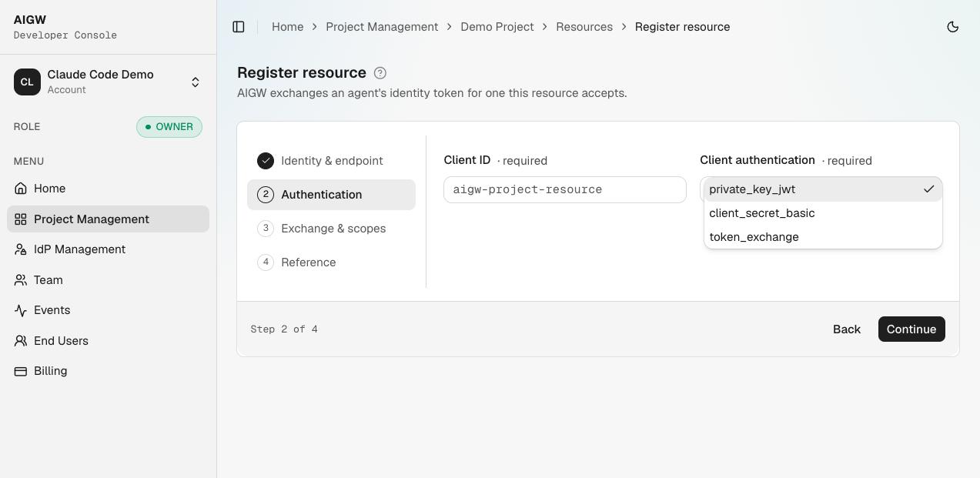The height and width of the screenshot is (478, 980).
Task: Navigate to Resources breadcrumb
Action: pos(584,27)
